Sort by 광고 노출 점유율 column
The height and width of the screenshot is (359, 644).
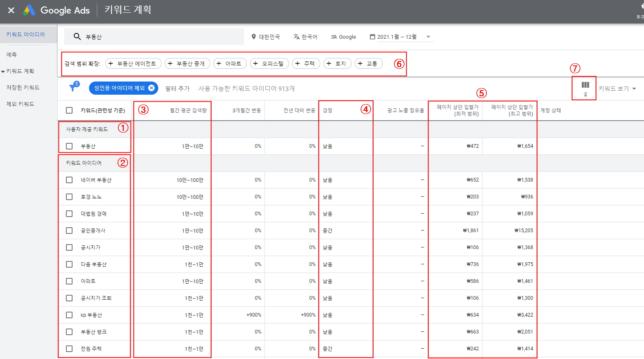tap(405, 110)
